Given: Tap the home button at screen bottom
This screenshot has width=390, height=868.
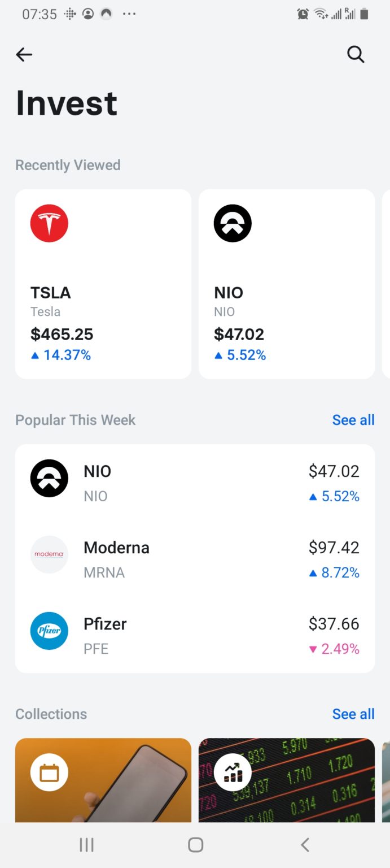Looking at the screenshot, I should [195, 845].
